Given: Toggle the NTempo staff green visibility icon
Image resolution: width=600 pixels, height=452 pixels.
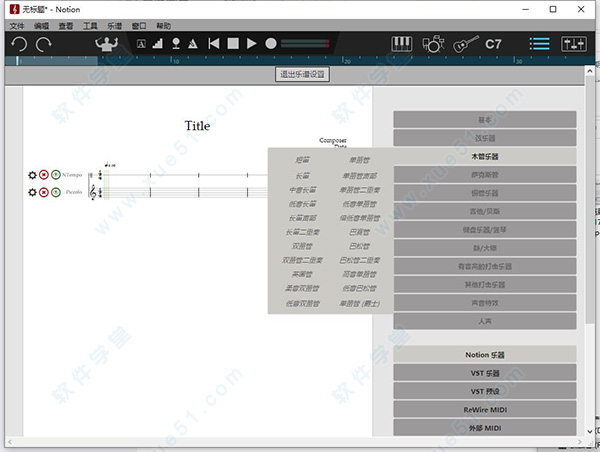Looking at the screenshot, I should [56, 175].
